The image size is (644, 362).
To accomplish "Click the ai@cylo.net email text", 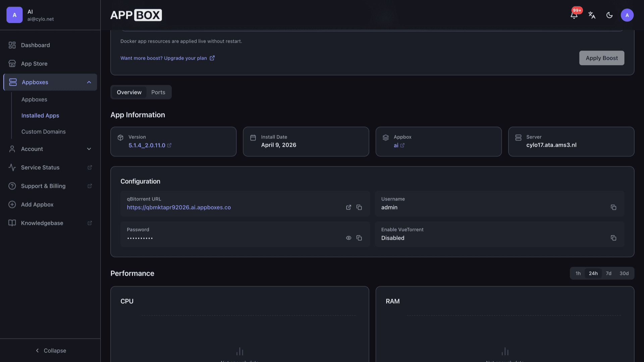I will [41, 19].
